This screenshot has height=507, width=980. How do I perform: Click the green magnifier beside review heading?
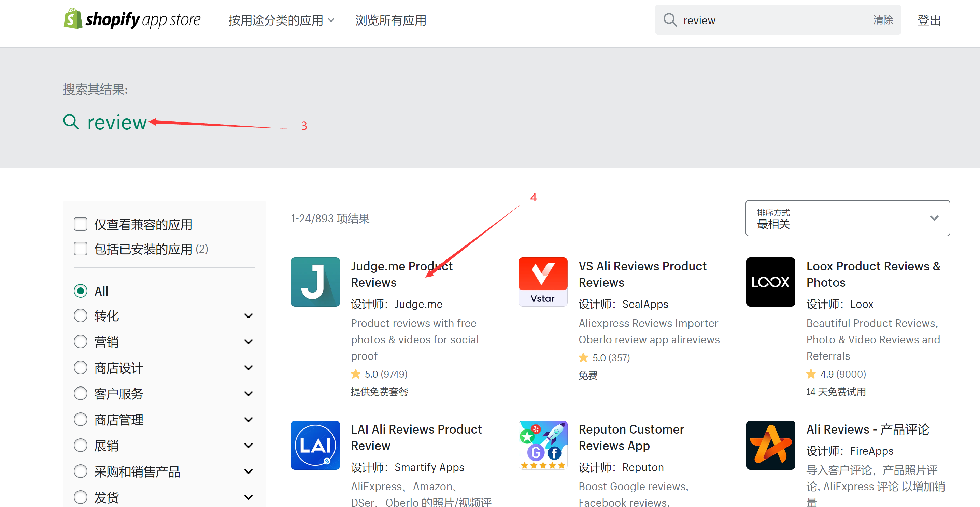71,122
